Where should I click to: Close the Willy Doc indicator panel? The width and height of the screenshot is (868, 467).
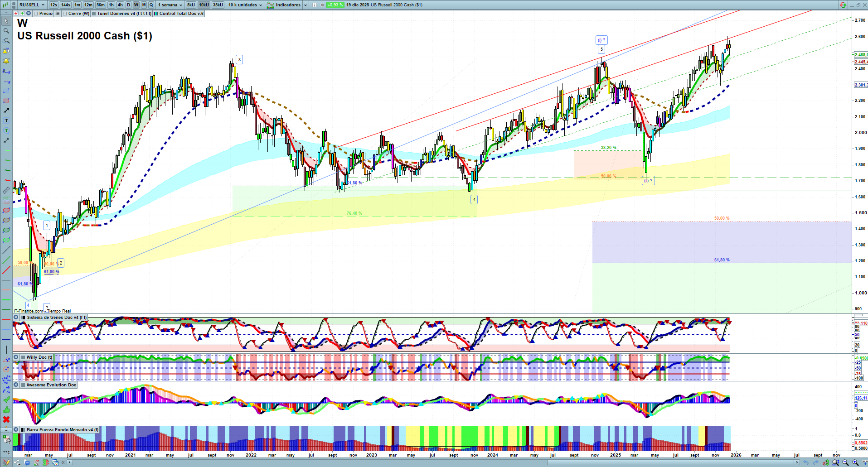point(16,357)
